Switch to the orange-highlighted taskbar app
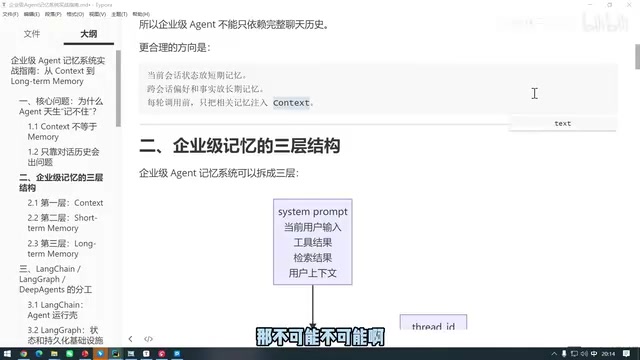The width and height of the screenshot is (640, 360). (100, 353)
